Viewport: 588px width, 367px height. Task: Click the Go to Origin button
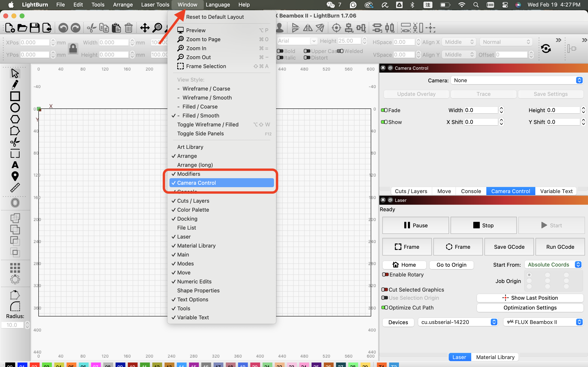coord(451,265)
